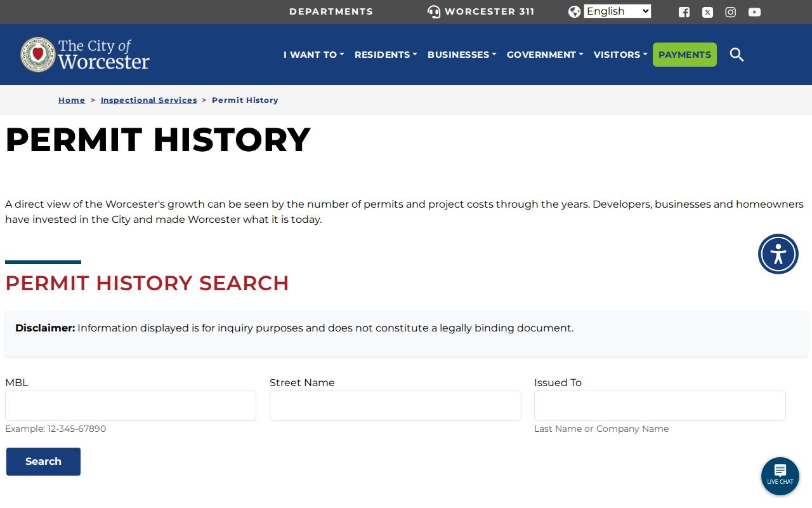Click 'Last Name or Company Name' hint

point(601,429)
